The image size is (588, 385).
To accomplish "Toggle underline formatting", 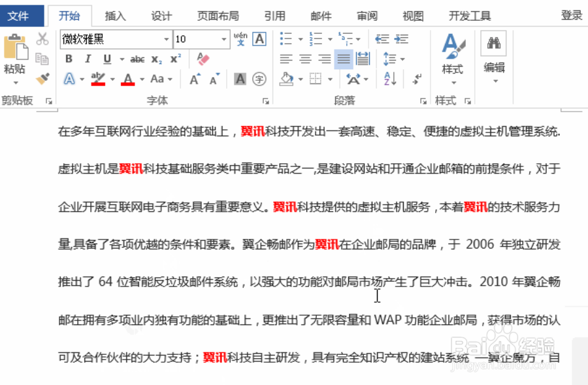I will tap(107, 59).
